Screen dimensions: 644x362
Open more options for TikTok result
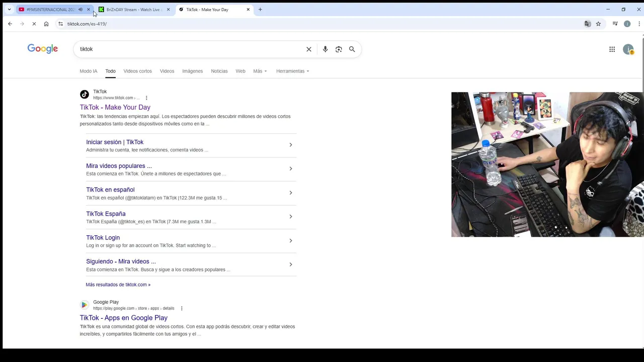point(146,98)
